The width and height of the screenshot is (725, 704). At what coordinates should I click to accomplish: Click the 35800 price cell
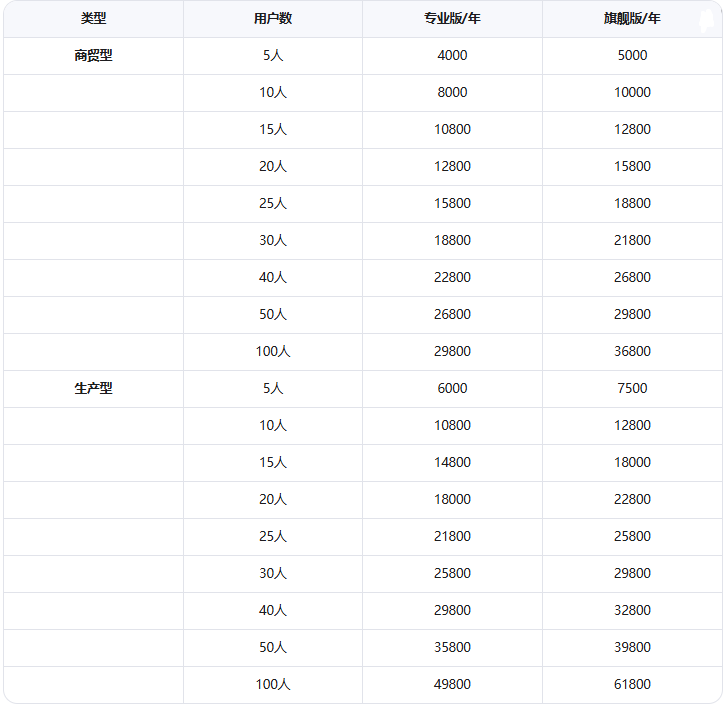[452, 647]
